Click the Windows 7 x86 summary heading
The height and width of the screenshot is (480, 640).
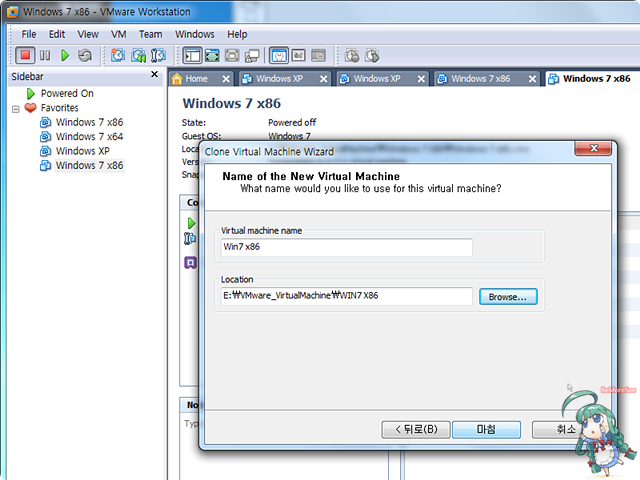point(231,103)
